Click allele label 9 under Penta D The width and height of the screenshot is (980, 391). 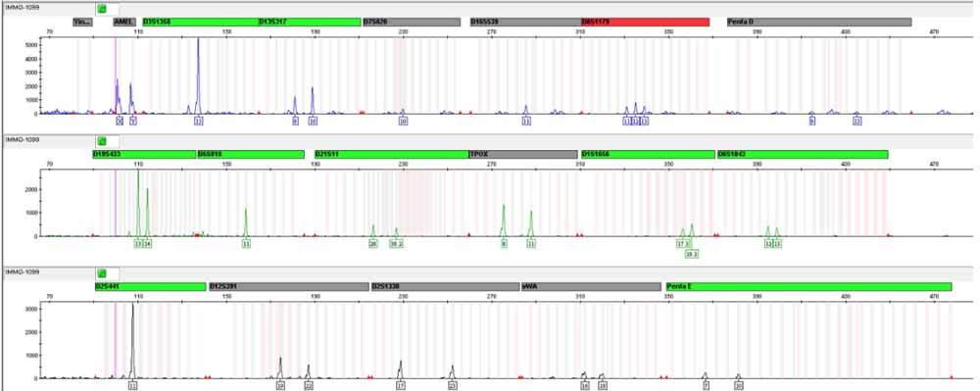click(811, 122)
